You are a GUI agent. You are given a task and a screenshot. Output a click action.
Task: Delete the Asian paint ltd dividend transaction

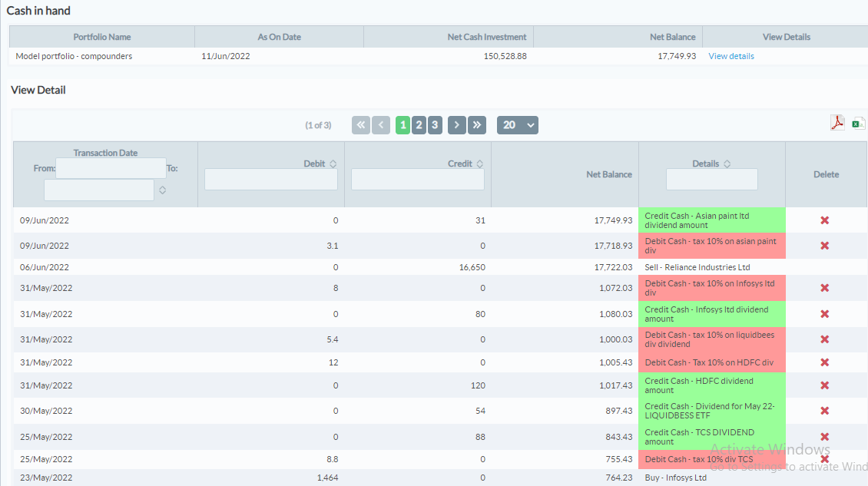click(x=825, y=220)
